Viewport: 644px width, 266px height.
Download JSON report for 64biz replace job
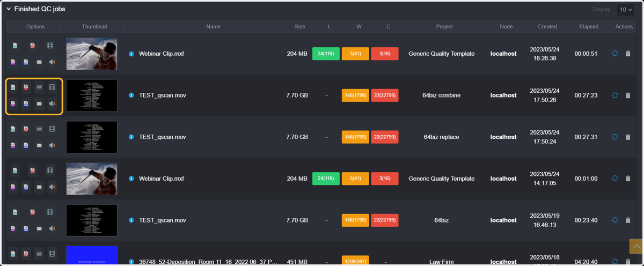click(x=26, y=145)
